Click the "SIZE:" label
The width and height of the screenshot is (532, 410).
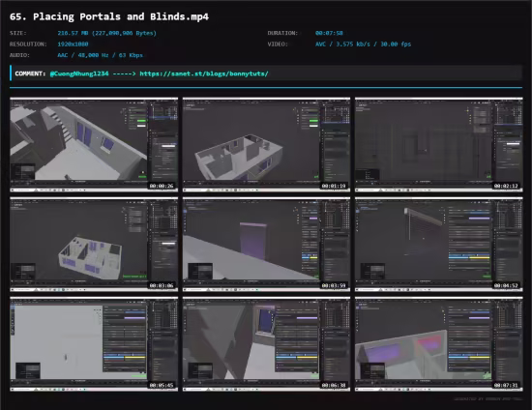(x=18, y=33)
